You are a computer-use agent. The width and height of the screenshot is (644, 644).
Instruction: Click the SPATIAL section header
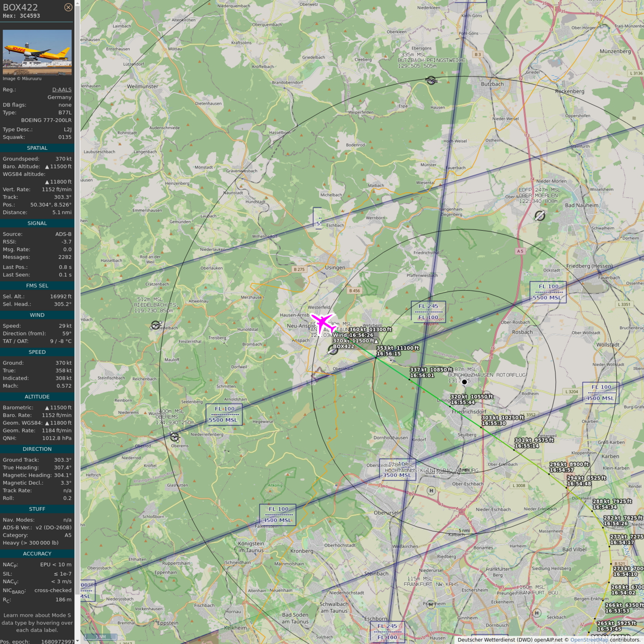point(37,148)
